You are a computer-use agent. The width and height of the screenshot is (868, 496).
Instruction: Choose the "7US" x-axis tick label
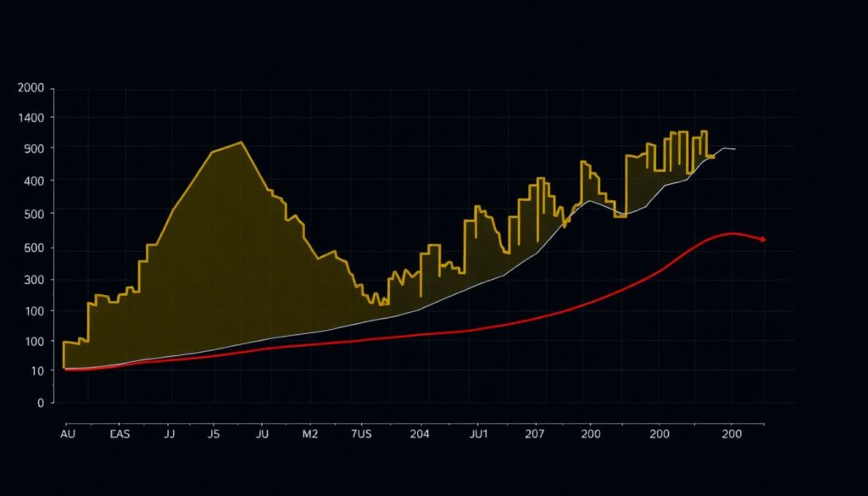pyautogui.click(x=360, y=434)
